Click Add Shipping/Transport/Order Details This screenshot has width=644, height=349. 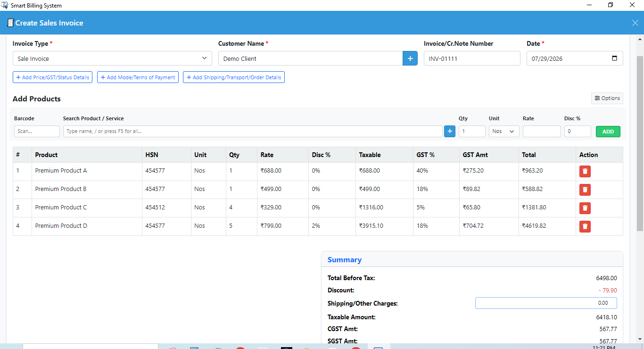point(234,77)
